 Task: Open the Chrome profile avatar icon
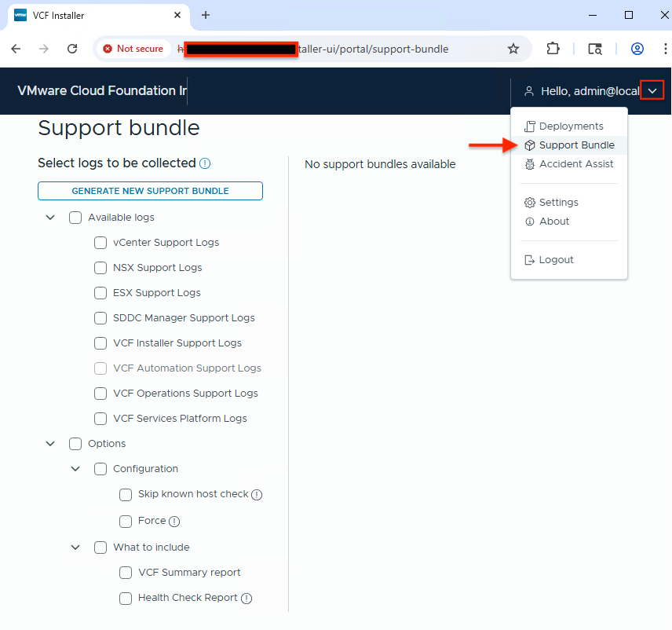click(637, 49)
